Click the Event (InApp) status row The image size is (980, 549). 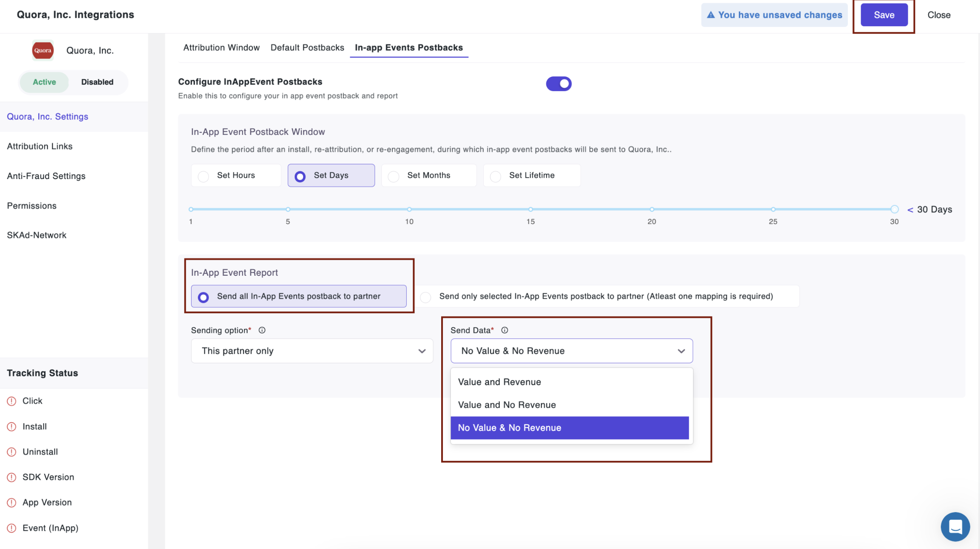pyautogui.click(x=74, y=528)
